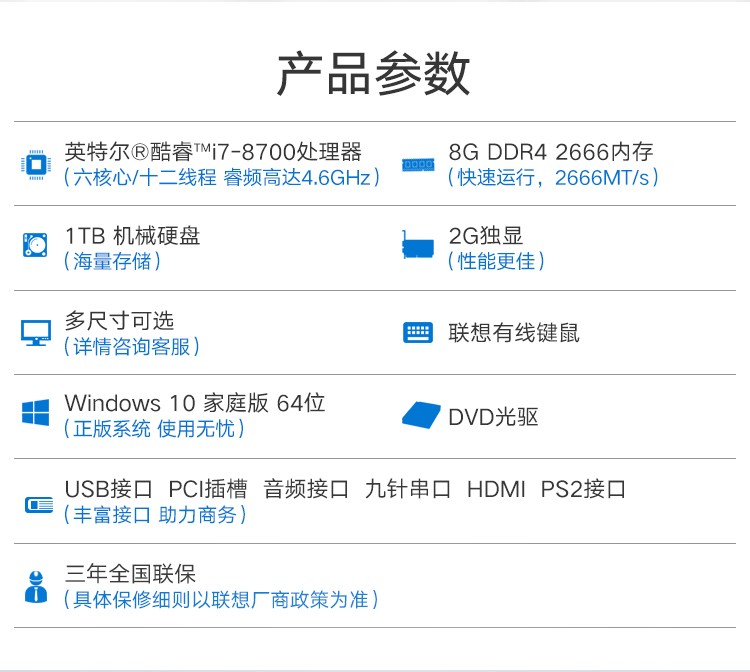This screenshot has width=750, height=672.
Task: Click the 8G DDR4 2666 memory label
Action: [551, 152]
